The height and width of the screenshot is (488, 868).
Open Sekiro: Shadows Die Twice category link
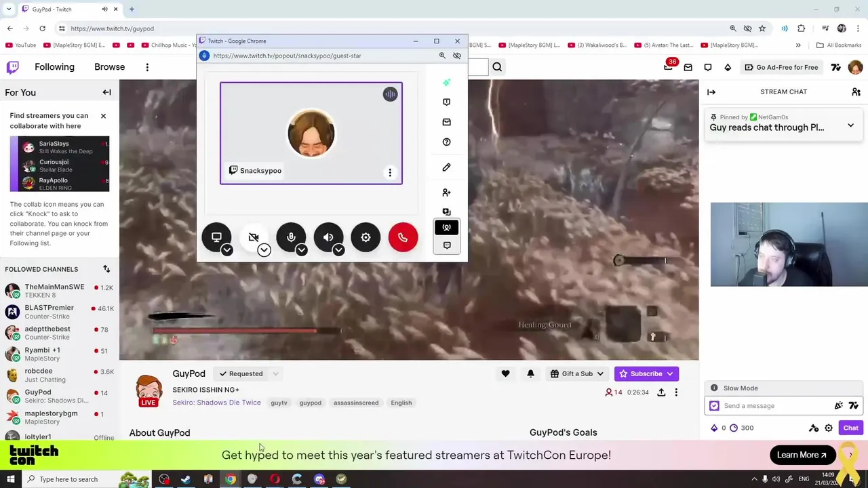(216, 403)
